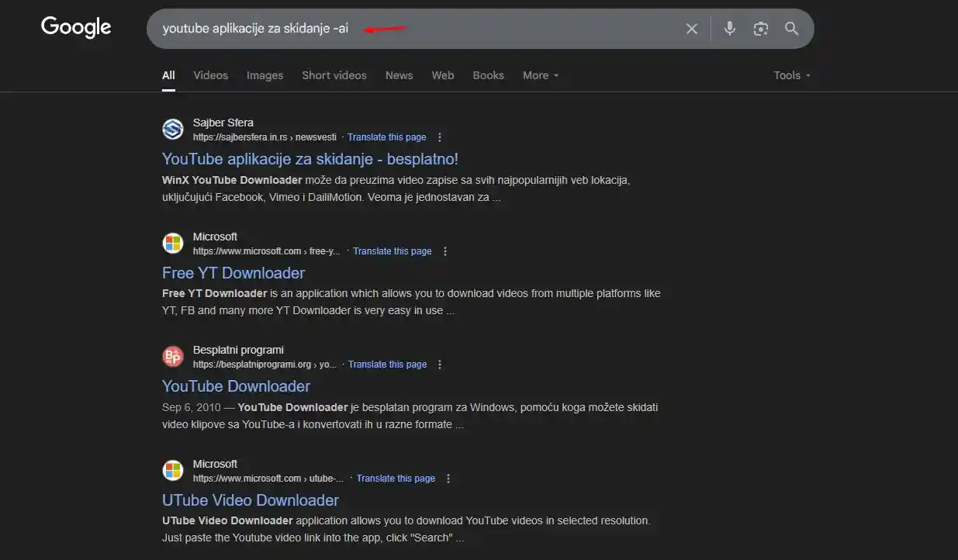Click the Microsoft favicon for UTube Video Downloader
958x560 pixels.
click(x=173, y=470)
